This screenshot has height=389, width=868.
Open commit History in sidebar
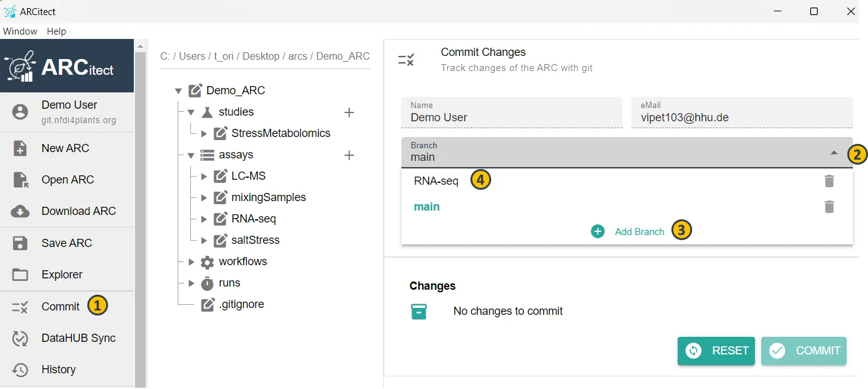58,370
